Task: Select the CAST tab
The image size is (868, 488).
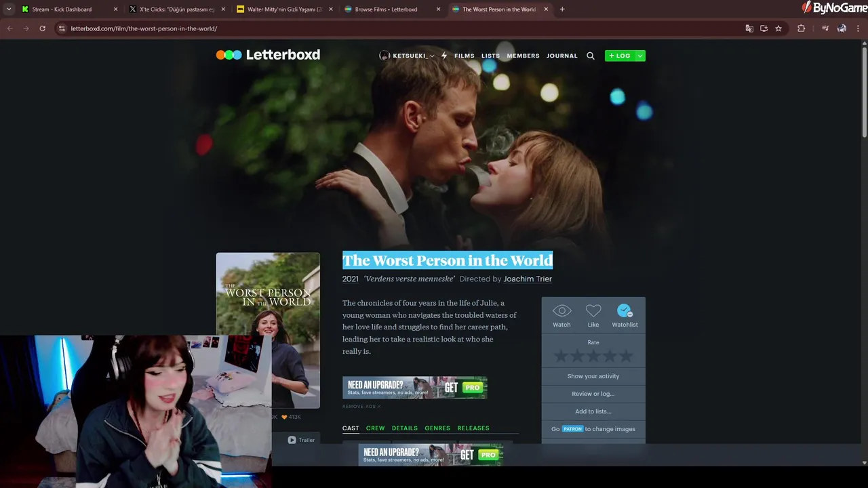Action: (x=351, y=428)
